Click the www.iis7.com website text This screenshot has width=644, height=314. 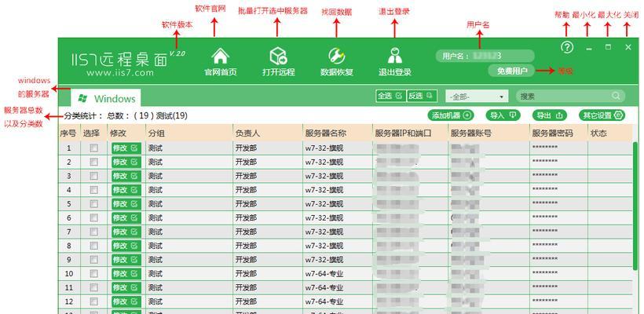[x=120, y=73]
